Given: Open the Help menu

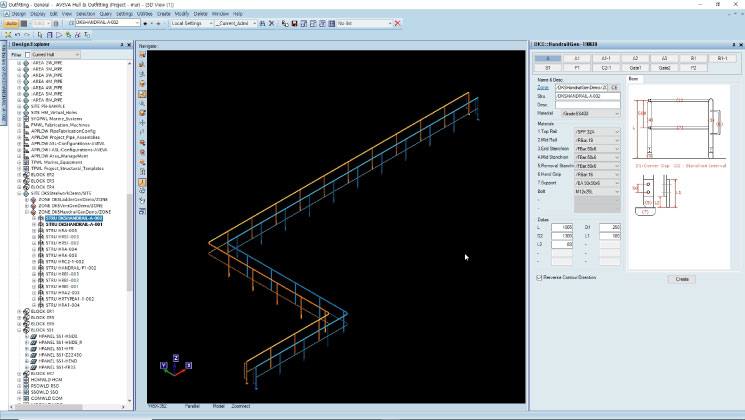Looking at the screenshot, I should (x=238, y=14).
